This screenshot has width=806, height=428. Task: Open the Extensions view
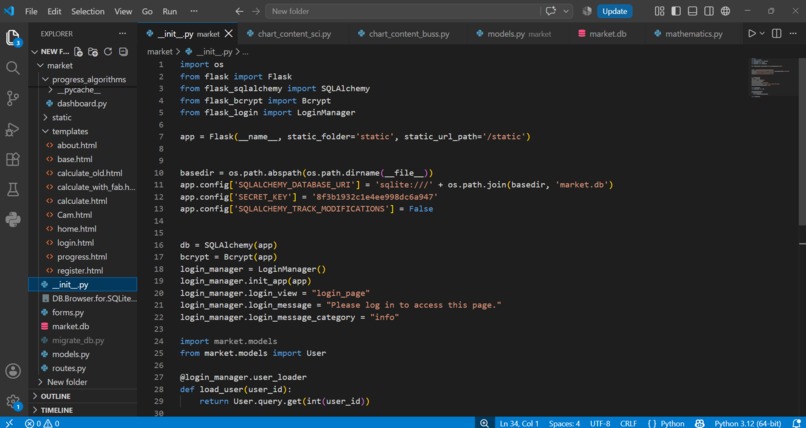coord(13,159)
